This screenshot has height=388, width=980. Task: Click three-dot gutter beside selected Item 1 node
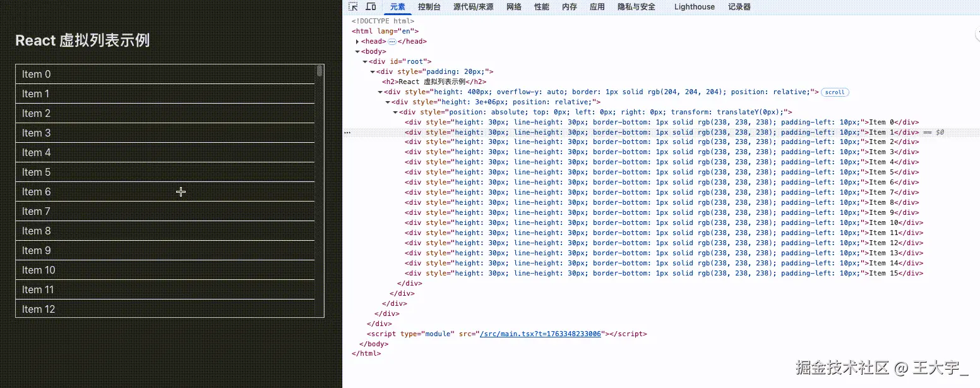(x=347, y=133)
